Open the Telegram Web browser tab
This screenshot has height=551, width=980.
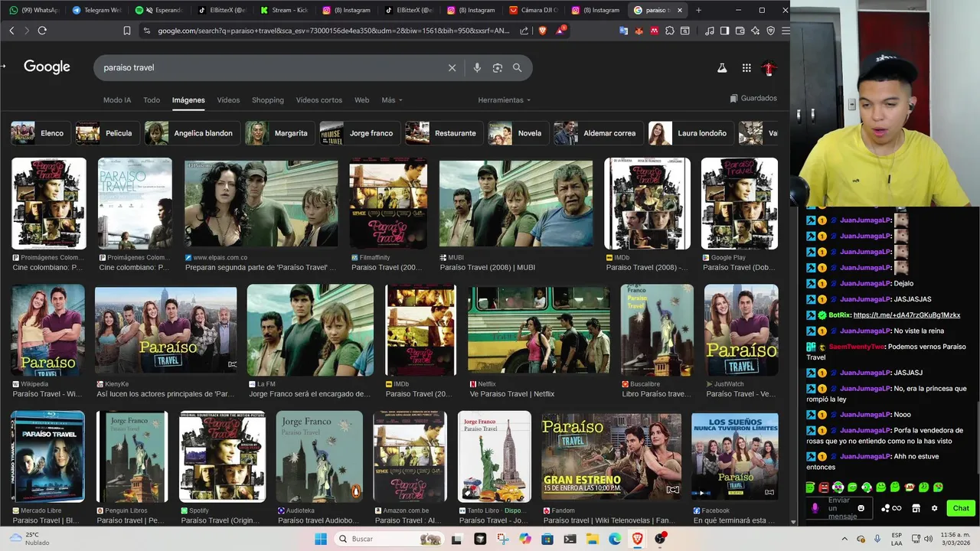(x=97, y=10)
